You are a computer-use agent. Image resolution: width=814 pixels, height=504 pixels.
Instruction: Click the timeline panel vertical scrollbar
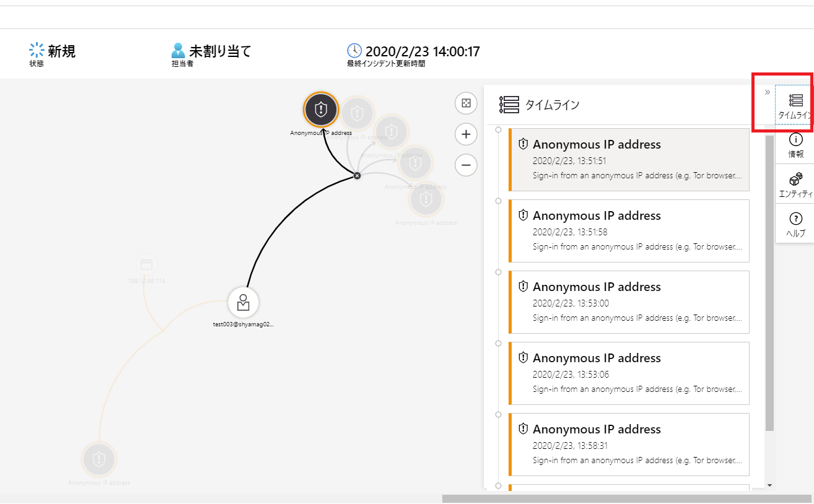769,283
